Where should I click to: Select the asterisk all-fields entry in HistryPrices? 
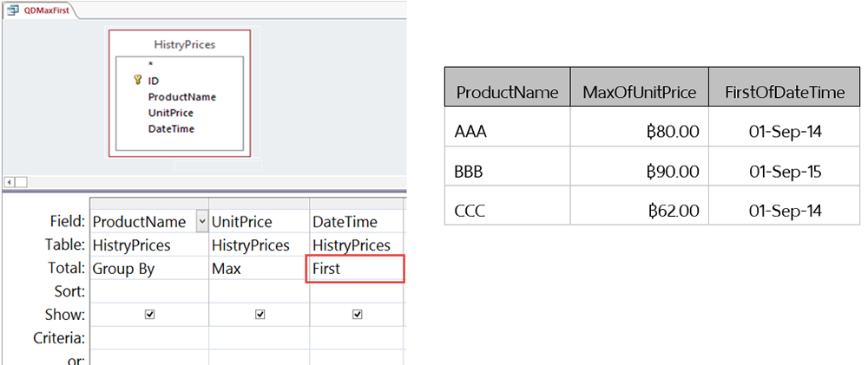tap(151, 64)
